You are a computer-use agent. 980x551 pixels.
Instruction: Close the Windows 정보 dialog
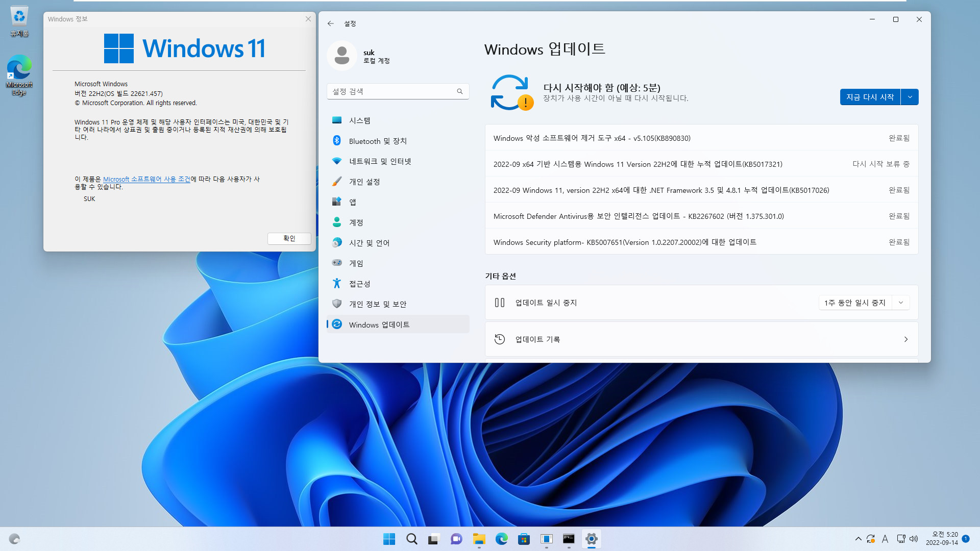point(308,19)
